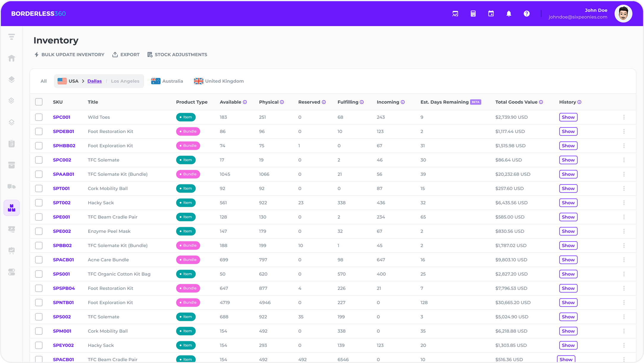Click the help question mark icon
Screen dimensions: 644x363
click(527, 14)
